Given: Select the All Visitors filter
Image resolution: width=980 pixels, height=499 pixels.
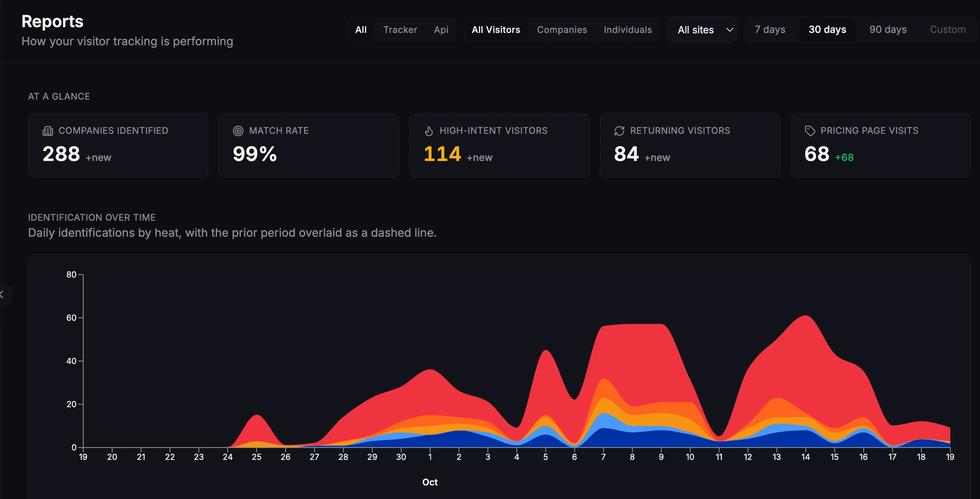Looking at the screenshot, I should (496, 30).
